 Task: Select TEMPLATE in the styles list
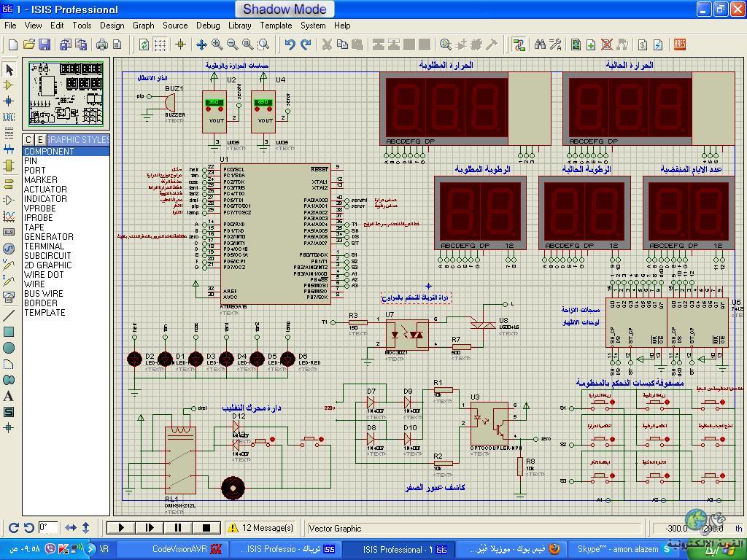tap(66, 313)
